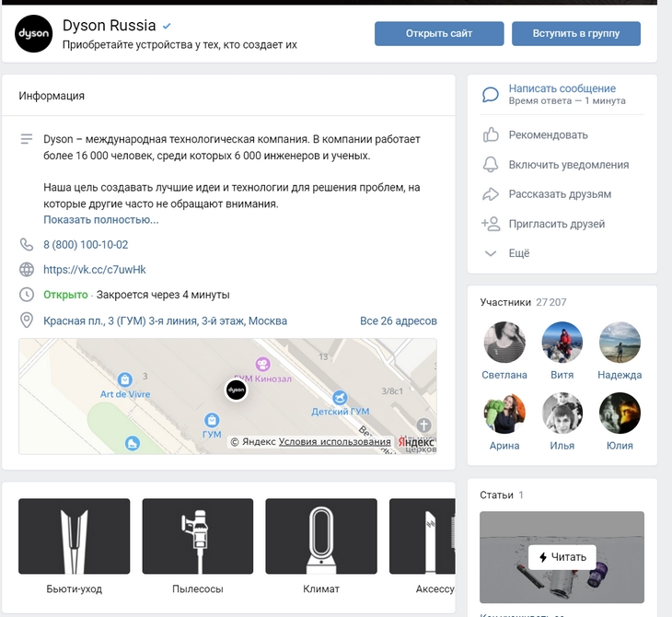Screen dimensions: 672x617
Task: Expand the Ещё chevron menu
Action: point(491,253)
